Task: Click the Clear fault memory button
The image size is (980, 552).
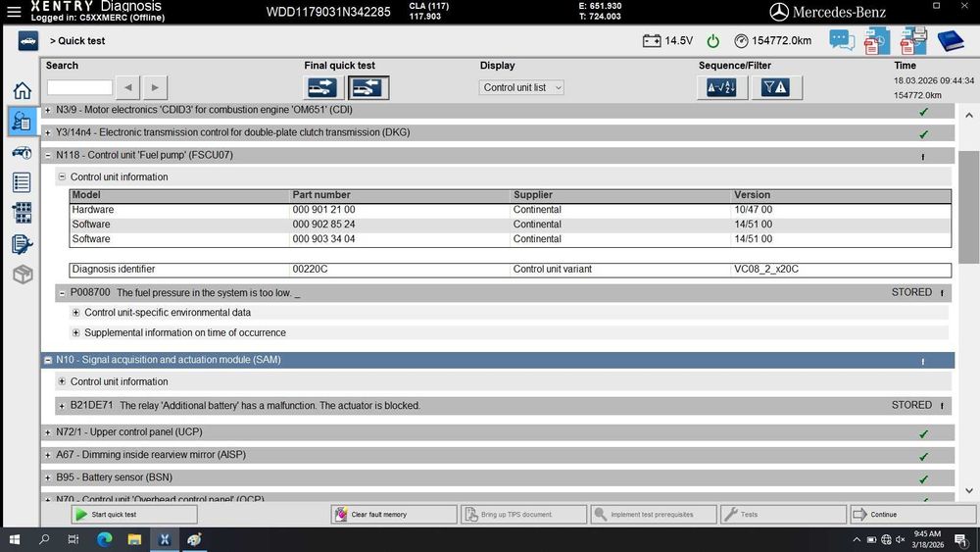Action: [394, 515]
